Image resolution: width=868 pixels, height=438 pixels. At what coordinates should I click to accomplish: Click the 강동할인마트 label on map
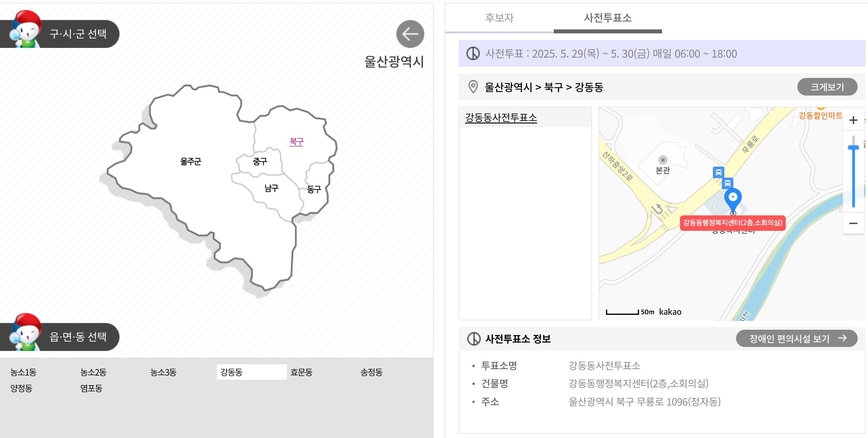pyautogui.click(x=820, y=116)
